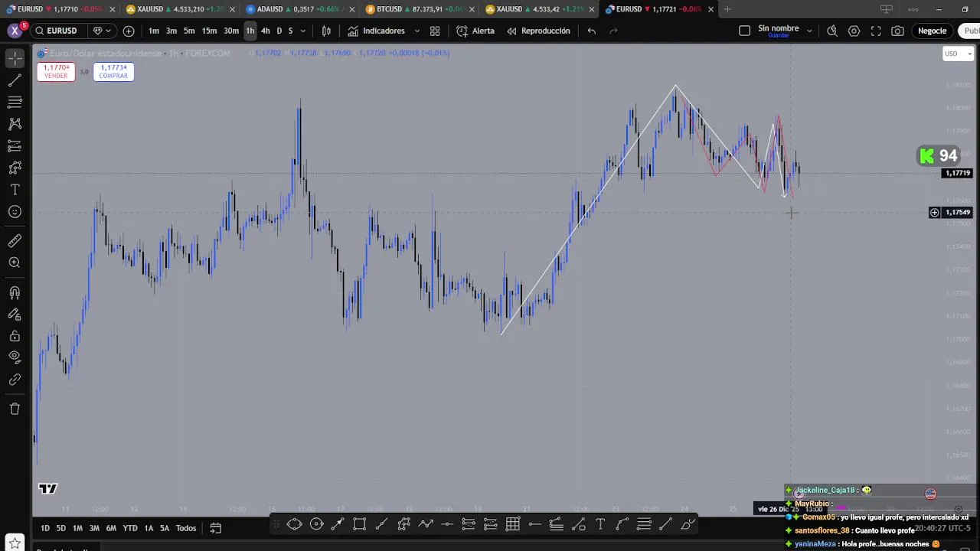Viewport: 980px width, 551px height.
Task: Open the pattern tools in left sidebar
Action: point(15,124)
